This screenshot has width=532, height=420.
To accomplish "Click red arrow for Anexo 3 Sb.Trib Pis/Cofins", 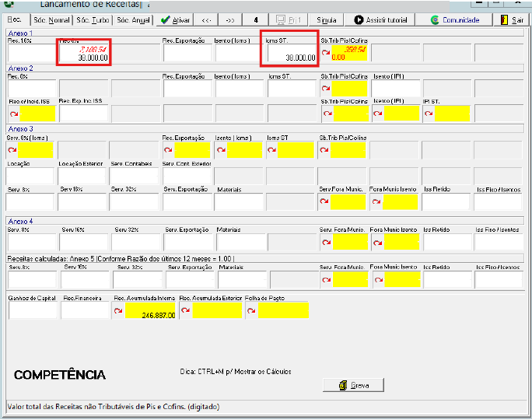I will tap(324, 149).
